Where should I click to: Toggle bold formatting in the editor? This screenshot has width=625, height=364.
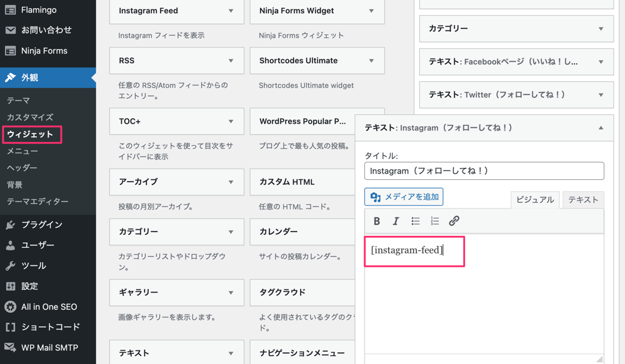point(377,221)
